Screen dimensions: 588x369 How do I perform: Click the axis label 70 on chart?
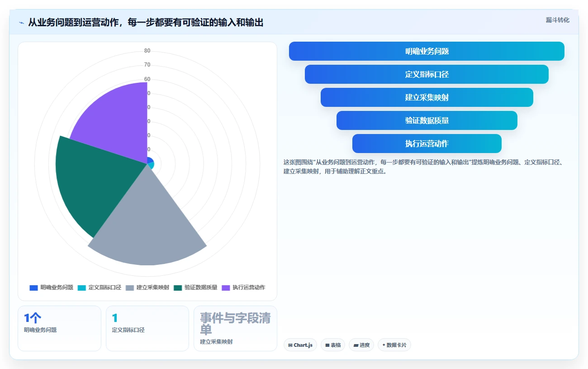click(x=147, y=65)
